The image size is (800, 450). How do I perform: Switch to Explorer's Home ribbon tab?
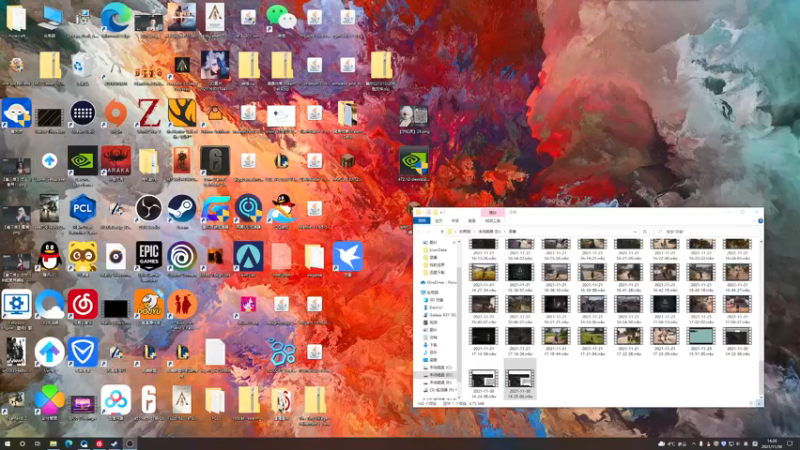click(439, 220)
